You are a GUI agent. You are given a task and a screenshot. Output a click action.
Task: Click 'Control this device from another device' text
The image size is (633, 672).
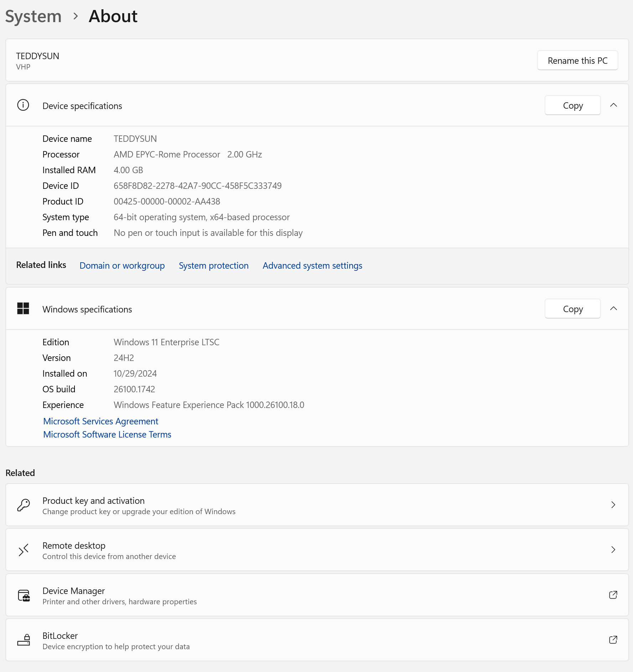109,557
